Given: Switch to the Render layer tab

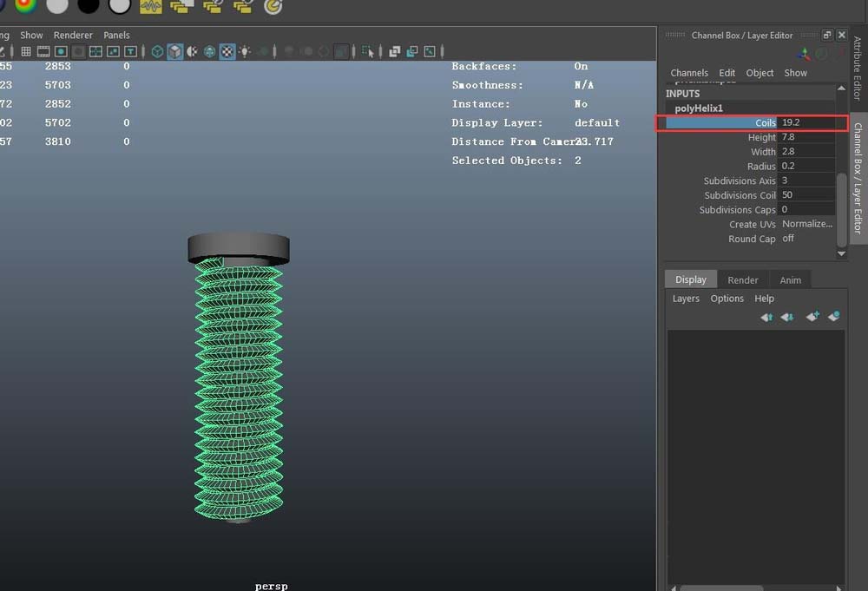Looking at the screenshot, I should tap(742, 280).
